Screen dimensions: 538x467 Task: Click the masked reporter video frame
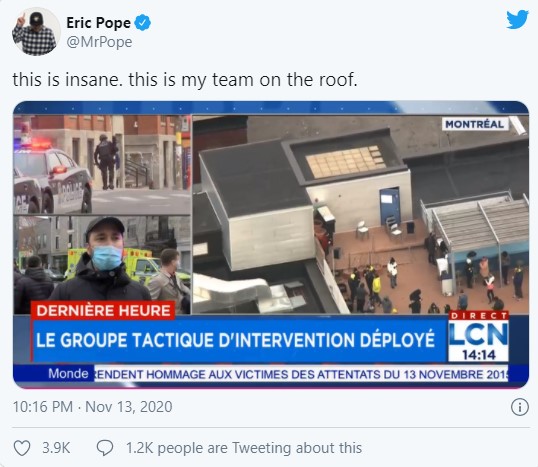pos(102,265)
